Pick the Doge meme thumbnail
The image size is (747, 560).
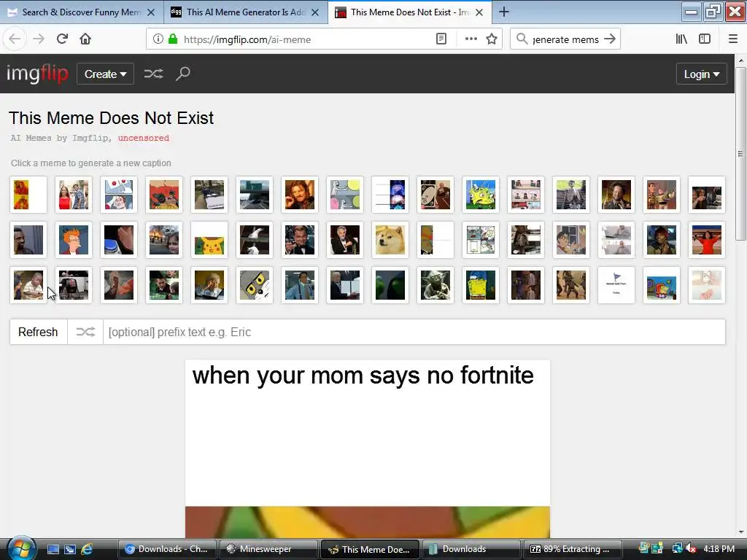(390, 240)
